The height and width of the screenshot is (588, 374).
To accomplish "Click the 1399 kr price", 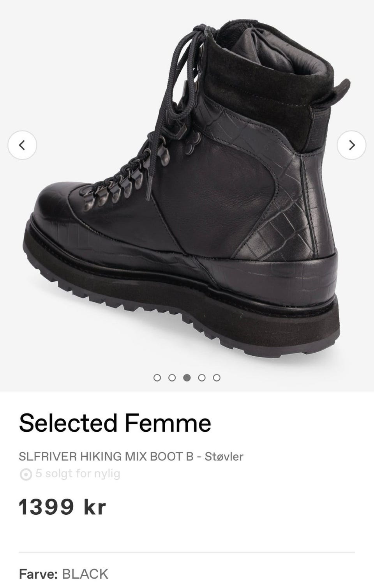I will pyautogui.click(x=62, y=507).
